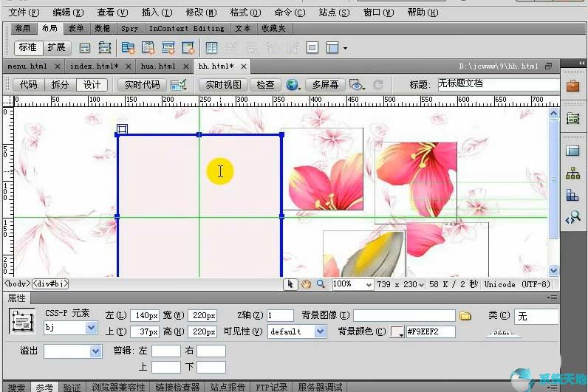The height and width of the screenshot is (392, 588).
Task: Switch to the 浏览器兼容性 results tab
Action: tap(118, 387)
